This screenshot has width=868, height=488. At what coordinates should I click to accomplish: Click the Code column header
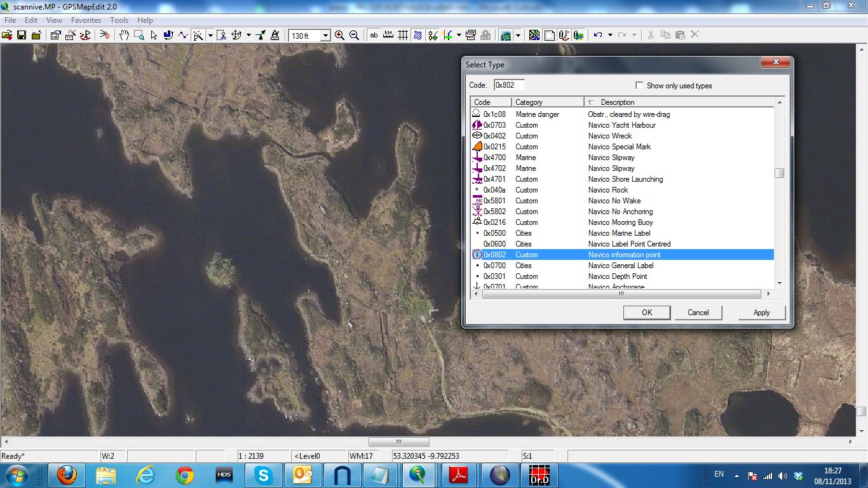click(491, 102)
